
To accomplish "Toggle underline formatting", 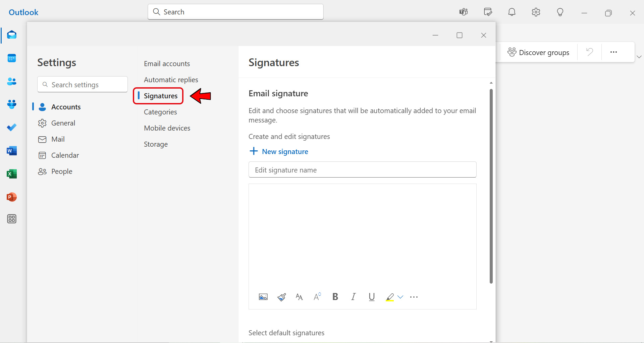I will 372,297.
